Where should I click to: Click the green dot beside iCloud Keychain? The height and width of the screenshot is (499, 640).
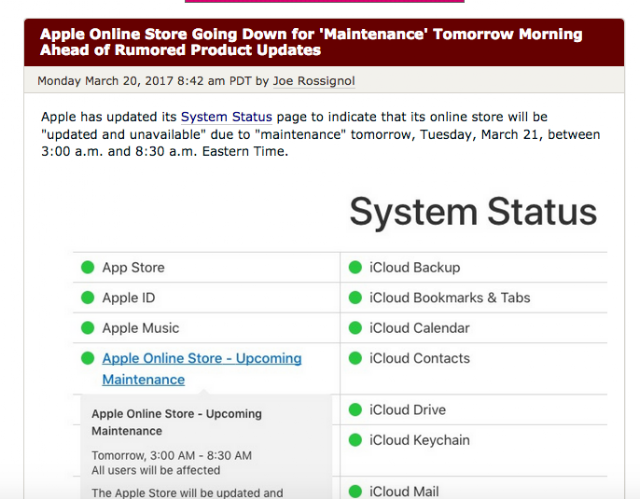pos(356,440)
